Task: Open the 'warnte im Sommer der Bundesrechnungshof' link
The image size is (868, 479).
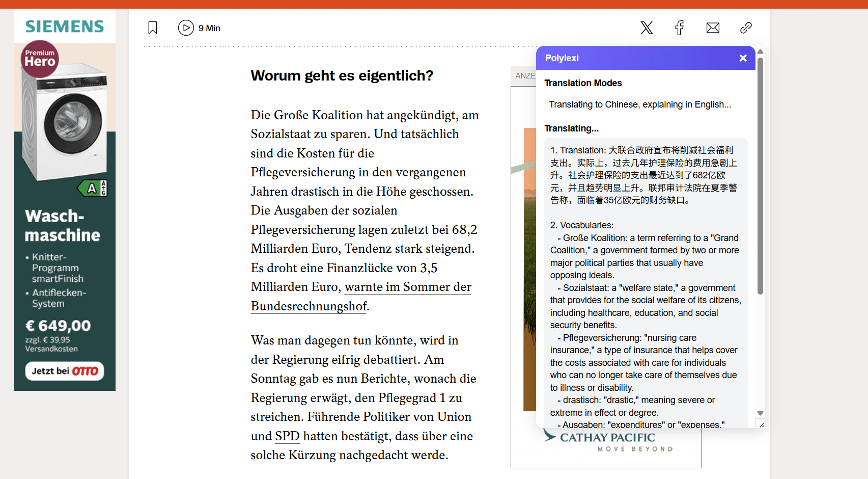Action: (x=407, y=287)
